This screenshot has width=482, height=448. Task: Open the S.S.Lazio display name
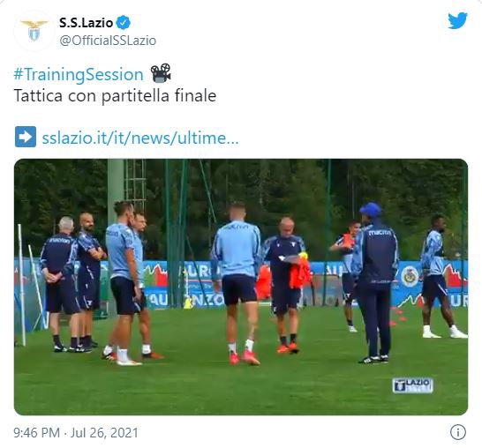point(87,23)
